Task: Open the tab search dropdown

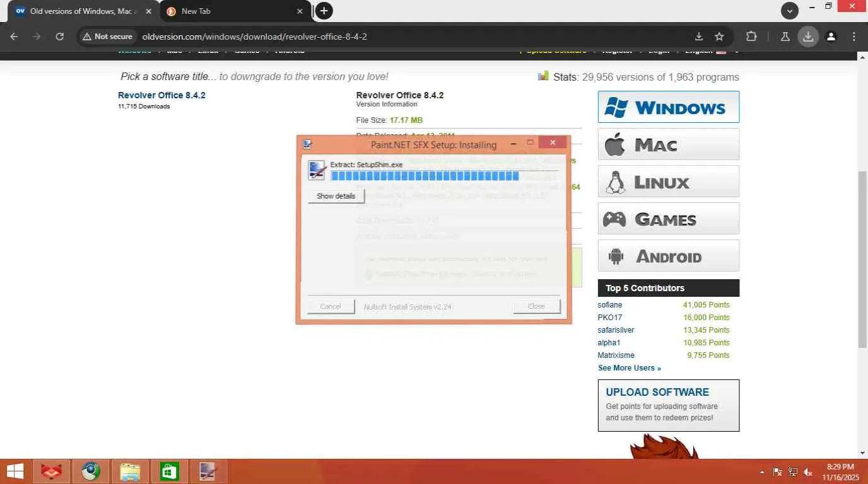Action: 789,10
